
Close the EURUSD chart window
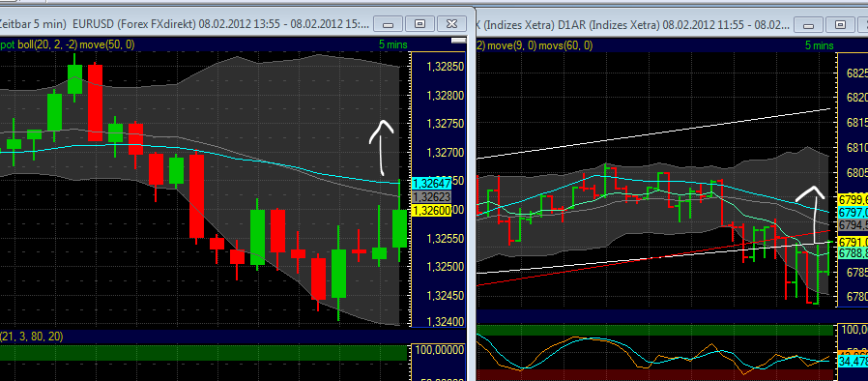point(451,24)
